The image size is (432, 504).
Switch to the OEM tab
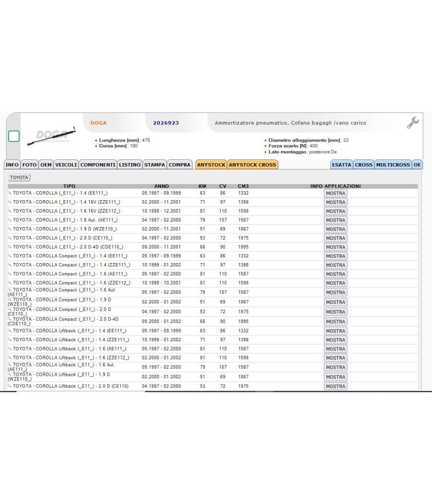click(x=46, y=165)
